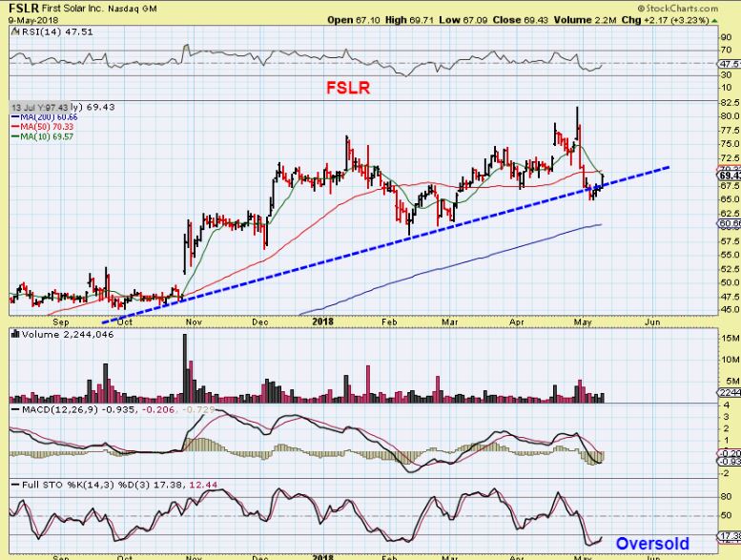Click the RSI(14) legend marker icon
741x560 pixels.
[x=14, y=32]
